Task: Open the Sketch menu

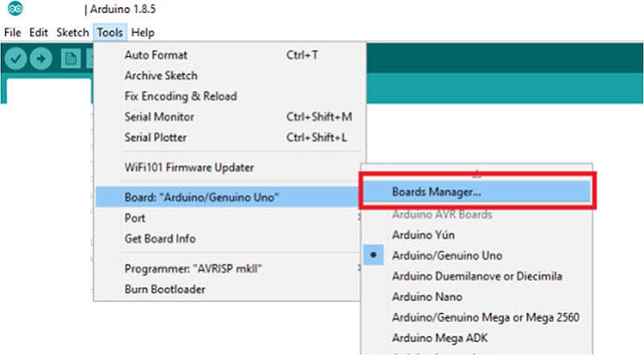Action: (72, 33)
